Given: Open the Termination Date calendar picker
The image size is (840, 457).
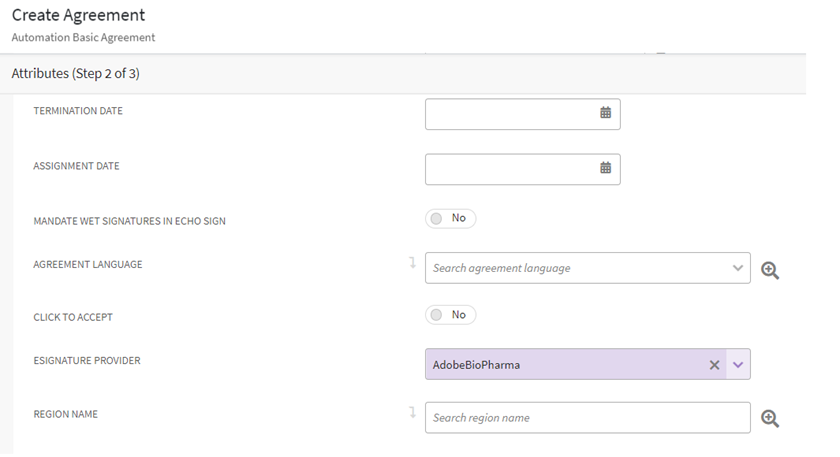Looking at the screenshot, I should click(605, 114).
